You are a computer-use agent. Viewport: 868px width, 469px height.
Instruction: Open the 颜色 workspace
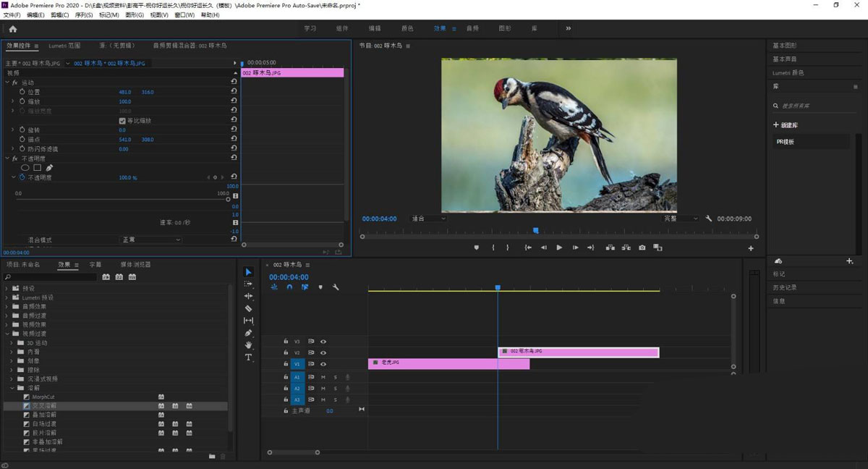click(x=407, y=29)
